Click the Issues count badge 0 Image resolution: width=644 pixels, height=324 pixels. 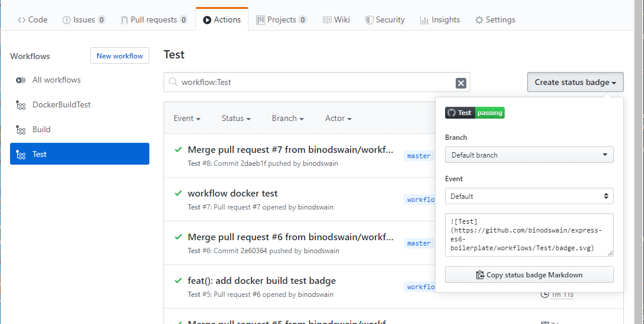(101, 19)
